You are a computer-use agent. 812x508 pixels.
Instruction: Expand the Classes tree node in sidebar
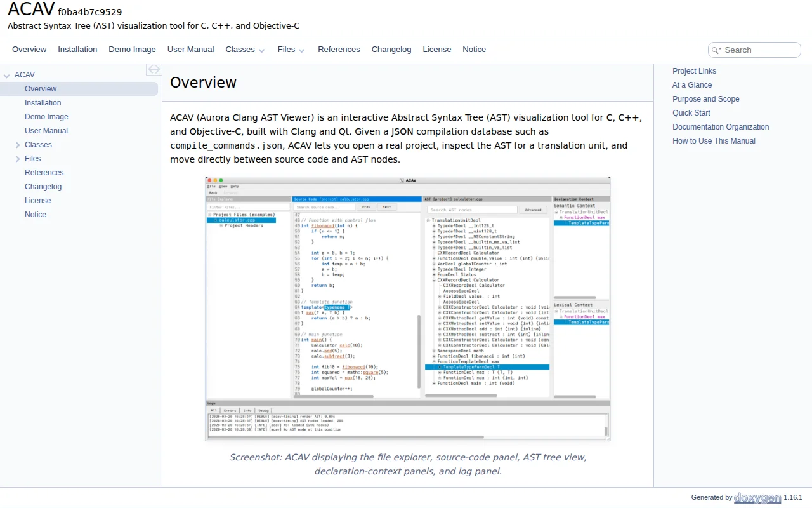tap(18, 145)
